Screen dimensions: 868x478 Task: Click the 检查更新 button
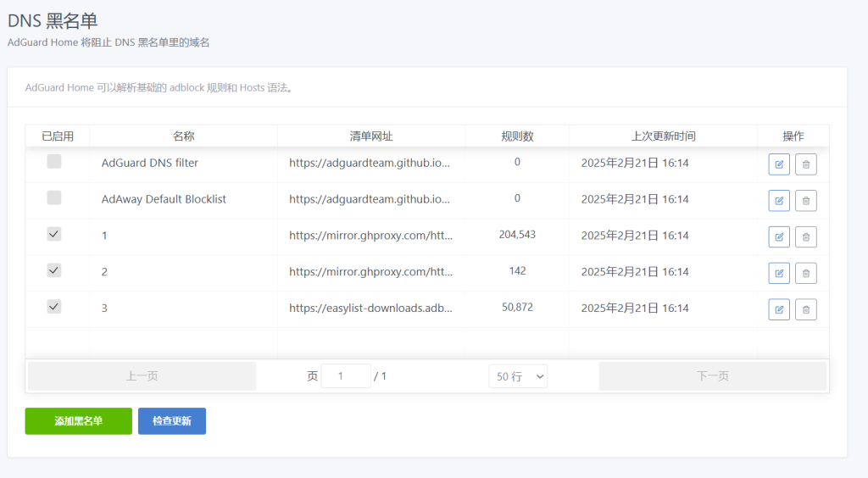[x=172, y=421]
